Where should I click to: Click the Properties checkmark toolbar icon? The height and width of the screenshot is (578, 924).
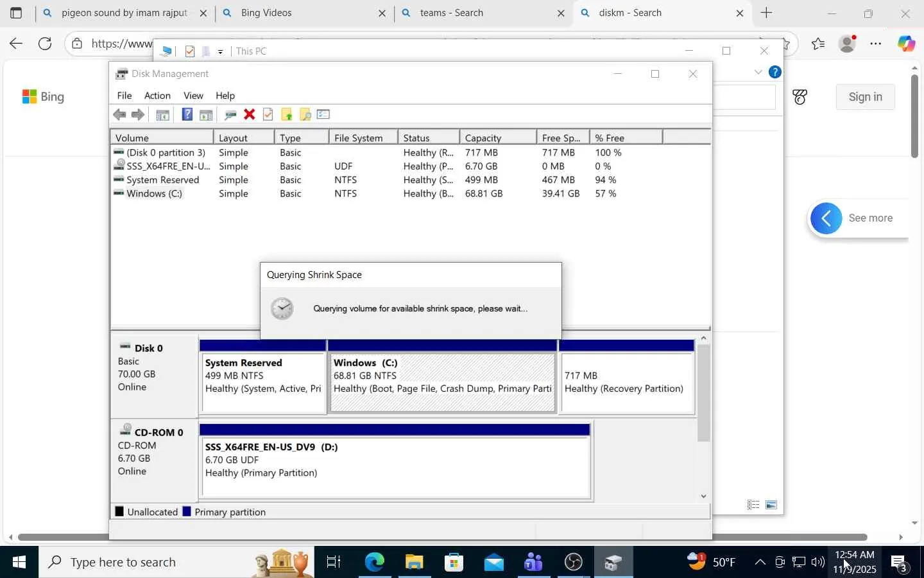pos(268,114)
